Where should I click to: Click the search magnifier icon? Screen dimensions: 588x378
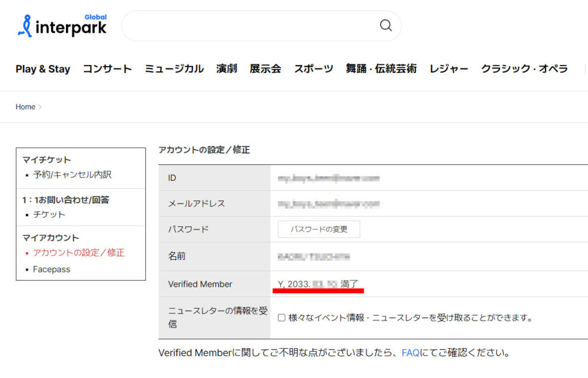tap(385, 25)
